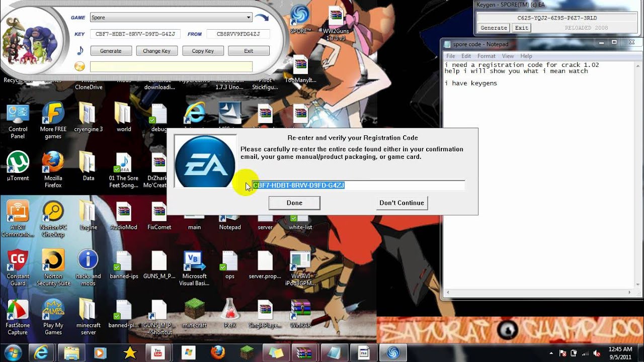The width and height of the screenshot is (644, 362).
Task: Click the Windows Start button
Action: coord(13,352)
